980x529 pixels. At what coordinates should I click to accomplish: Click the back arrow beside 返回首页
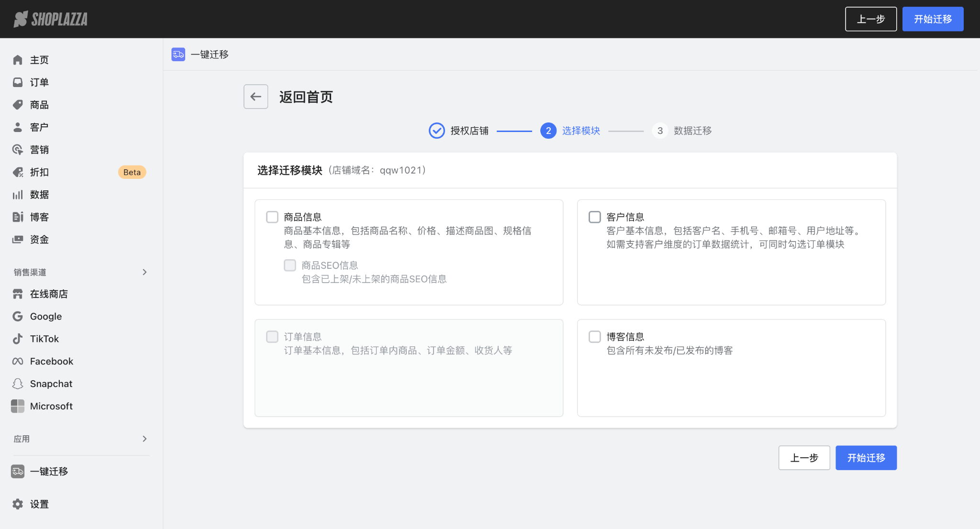click(x=256, y=97)
